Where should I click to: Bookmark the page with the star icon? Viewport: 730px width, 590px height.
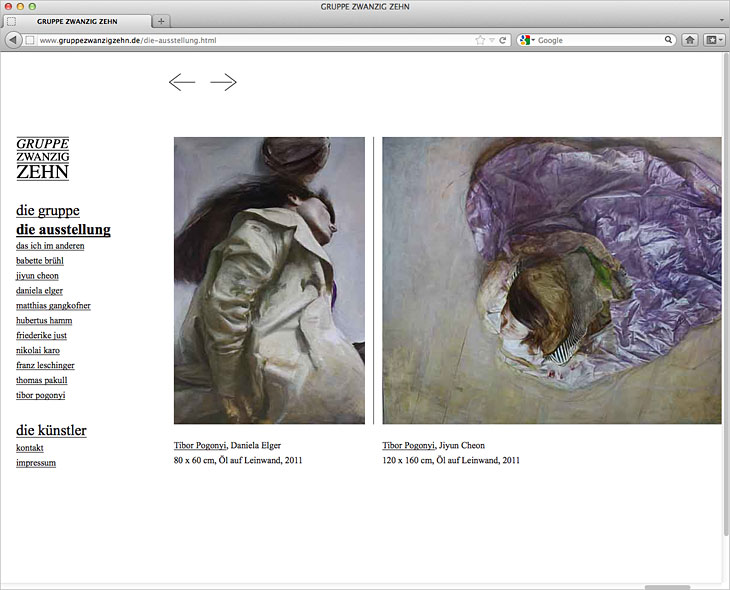click(480, 40)
